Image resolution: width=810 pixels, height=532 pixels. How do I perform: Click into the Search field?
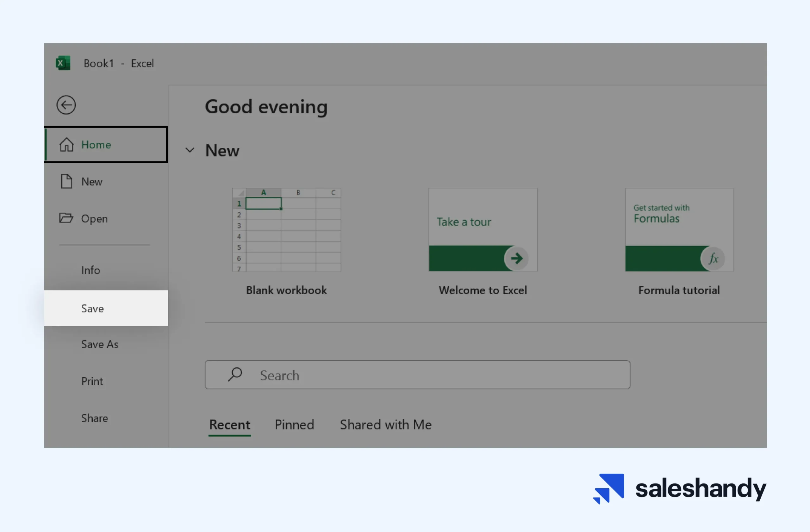click(x=417, y=375)
